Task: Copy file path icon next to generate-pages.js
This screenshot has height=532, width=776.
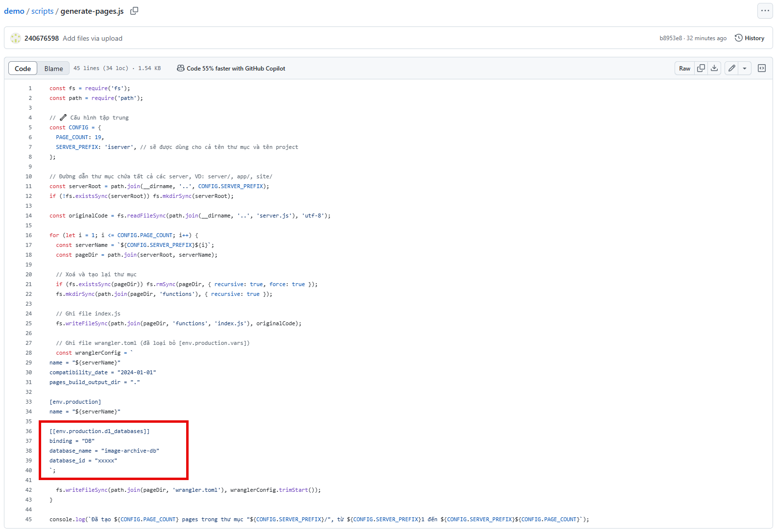Action: pos(134,11)
